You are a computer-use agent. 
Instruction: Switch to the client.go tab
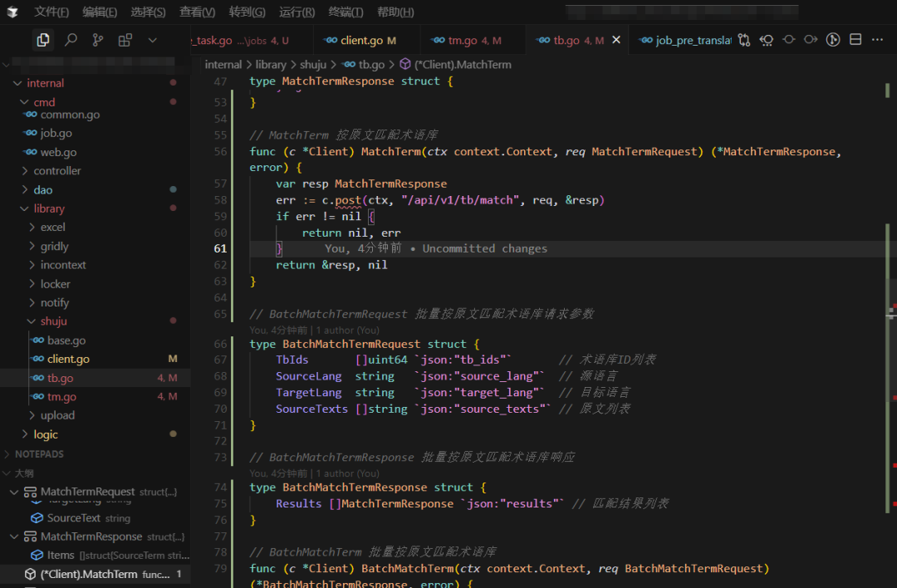tap(361, 41)
